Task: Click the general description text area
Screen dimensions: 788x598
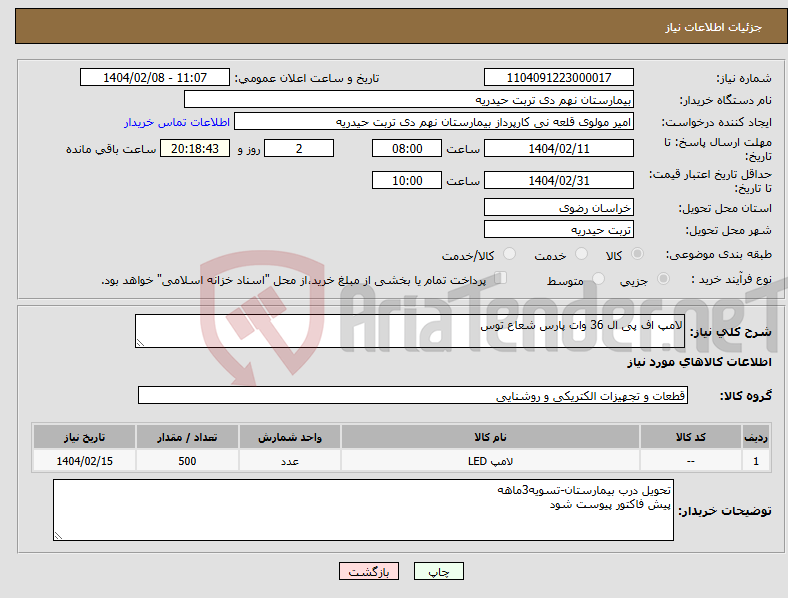Action: [x=410, y=331]
